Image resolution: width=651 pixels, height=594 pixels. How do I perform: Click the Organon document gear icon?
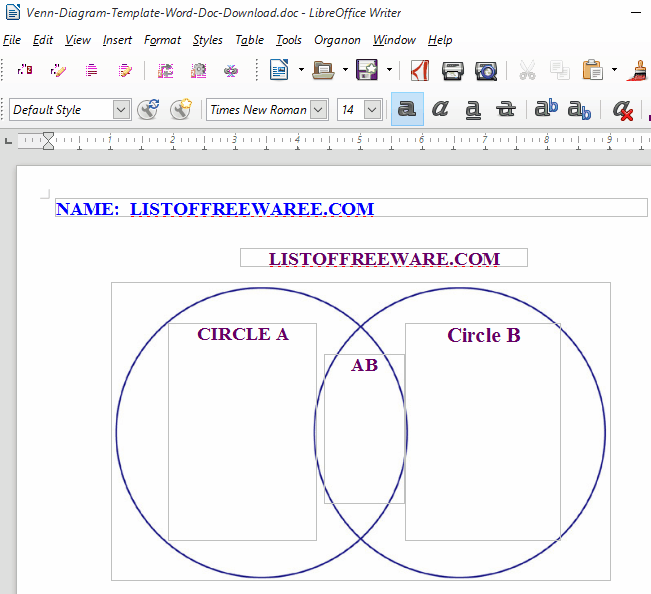(x=198, y=70)
